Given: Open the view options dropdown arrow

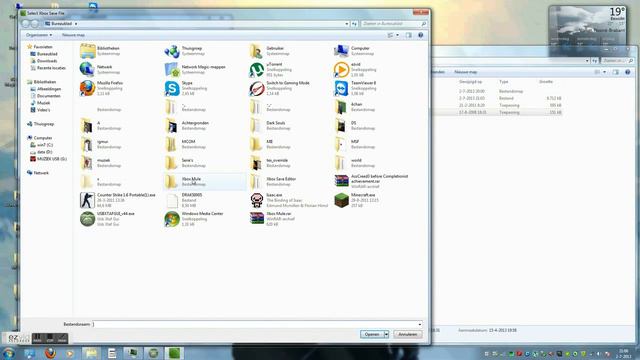Looking at the screenshot, I should [x=398, y=35].
